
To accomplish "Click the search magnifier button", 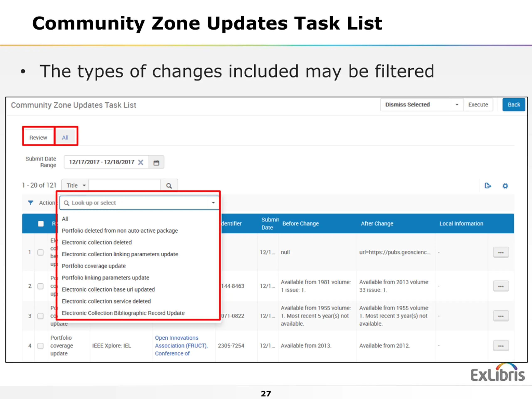I will (169, 186).
